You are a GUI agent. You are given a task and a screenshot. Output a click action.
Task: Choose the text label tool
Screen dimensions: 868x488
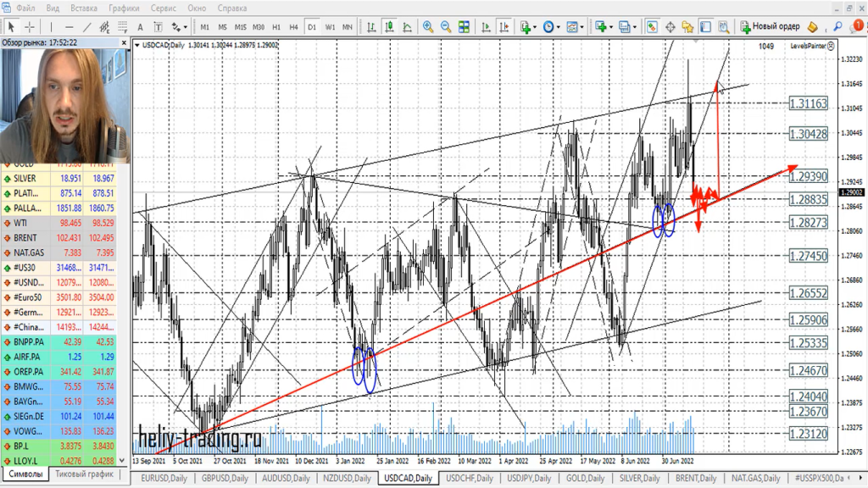point(141,27)
